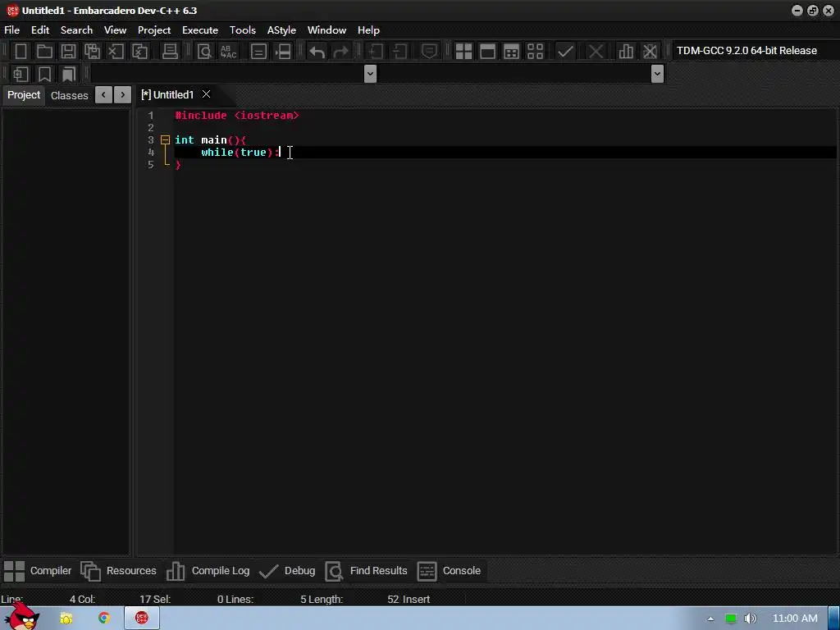Viewport: 840px width, 630px height.
Task: Click the Open file folder icon
Action: click(x=44, y=52)
